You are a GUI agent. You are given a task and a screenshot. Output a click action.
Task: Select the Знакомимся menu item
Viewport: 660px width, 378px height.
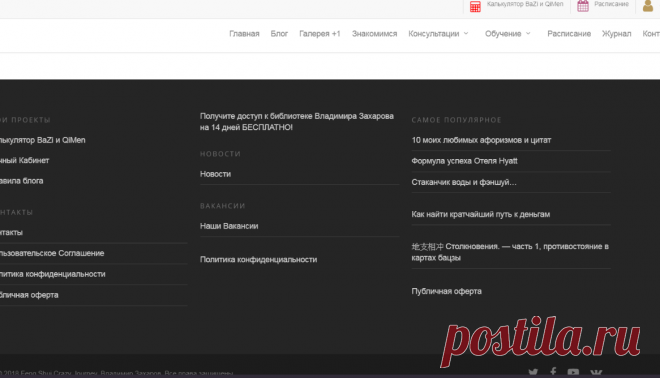[x=374, y=34]
